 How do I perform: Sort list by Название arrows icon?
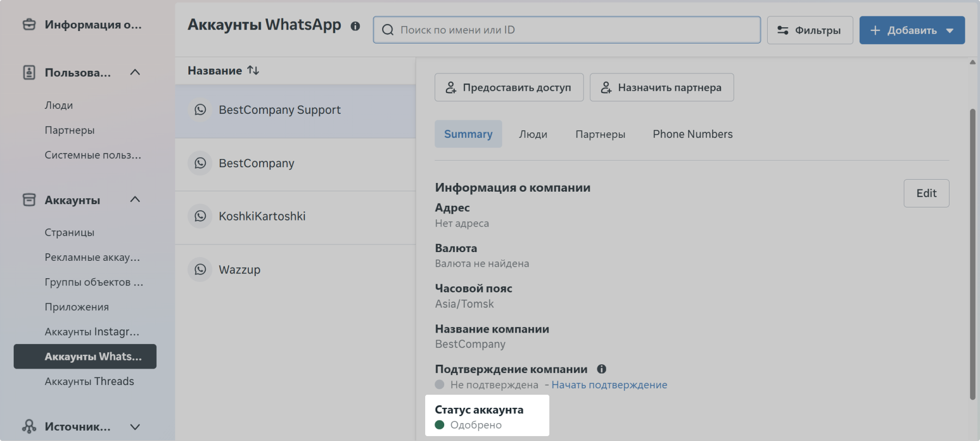point(253,70)
